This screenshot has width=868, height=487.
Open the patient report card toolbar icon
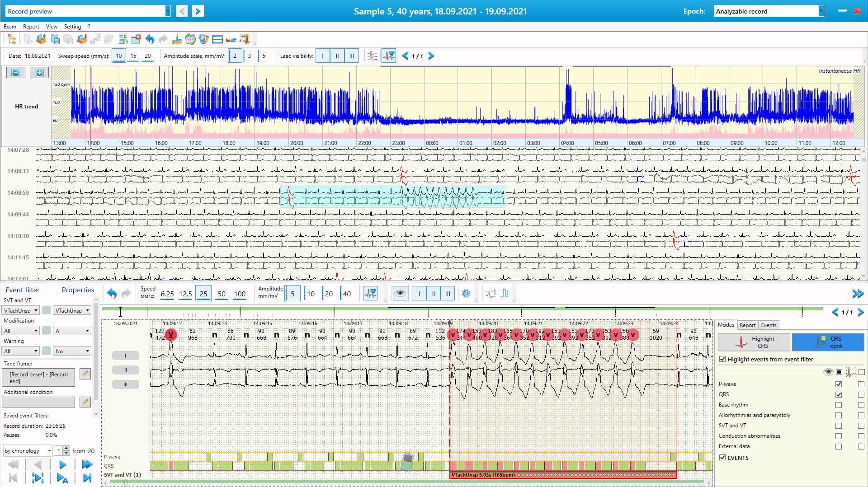123,39
